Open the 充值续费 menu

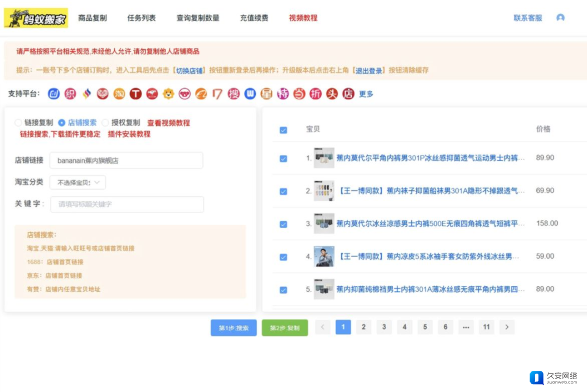[254, 18]
